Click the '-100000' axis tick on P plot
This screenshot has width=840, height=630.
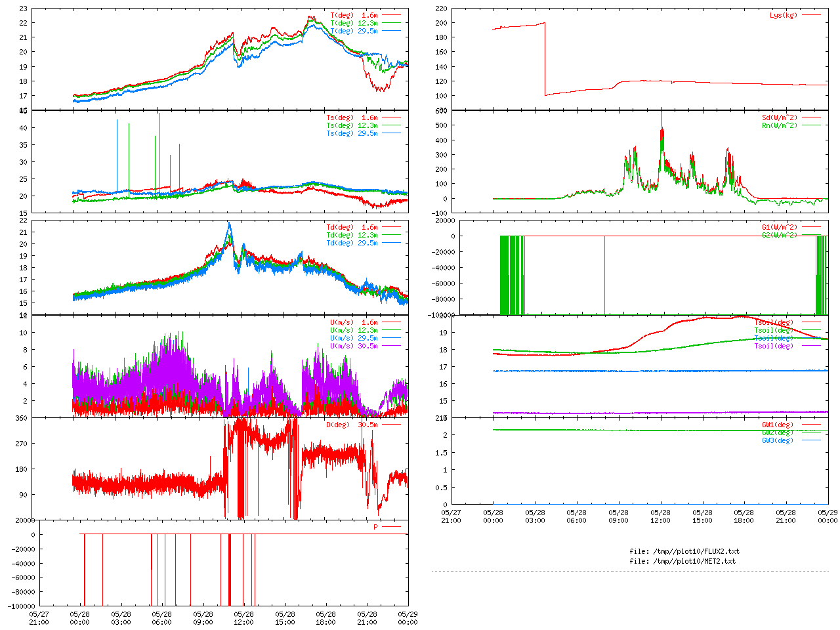(23, 607)
